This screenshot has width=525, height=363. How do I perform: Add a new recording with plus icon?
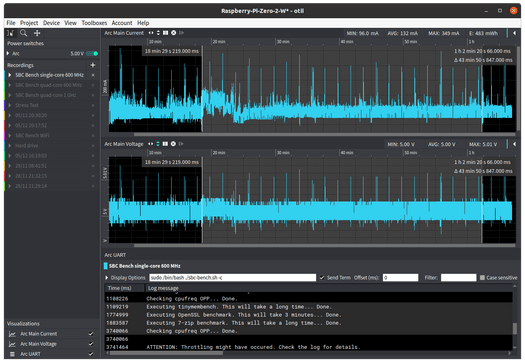click(x=93, y=65)
